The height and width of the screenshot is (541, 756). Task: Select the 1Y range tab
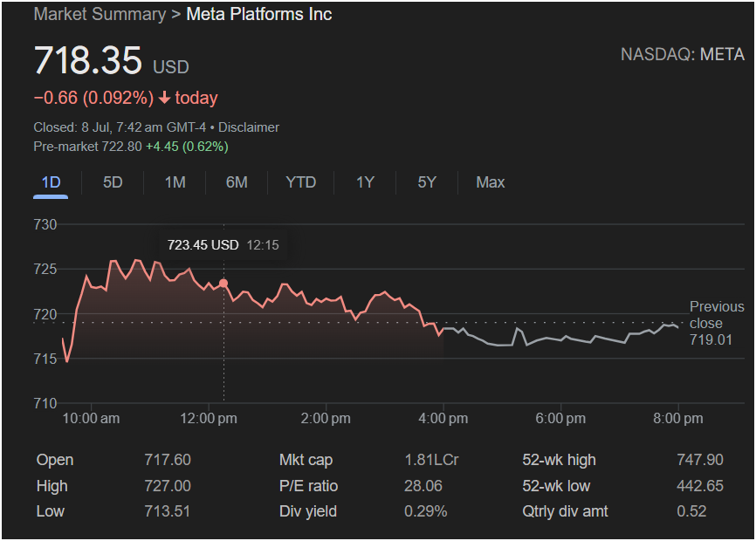(365, 182)
